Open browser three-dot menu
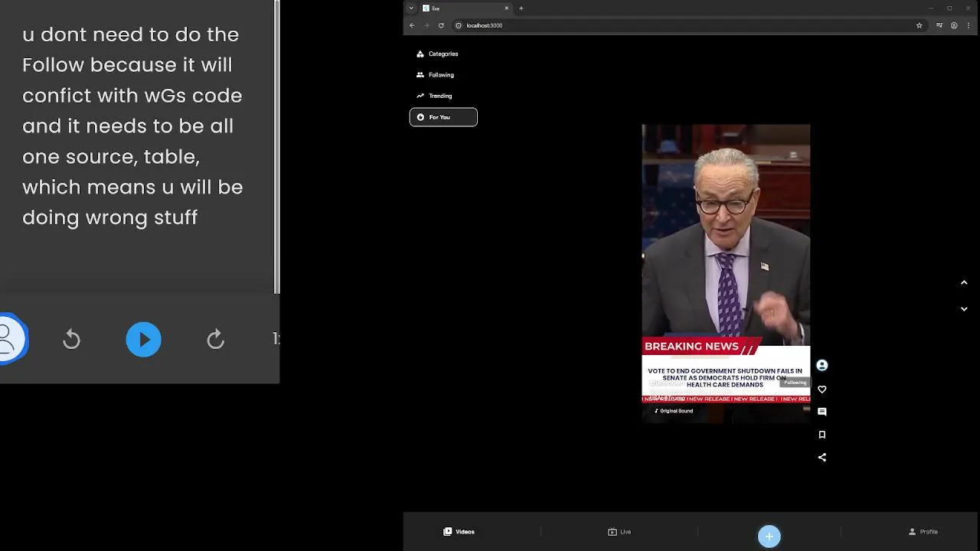This screenshot has height=551, width=980. (969, 25)
